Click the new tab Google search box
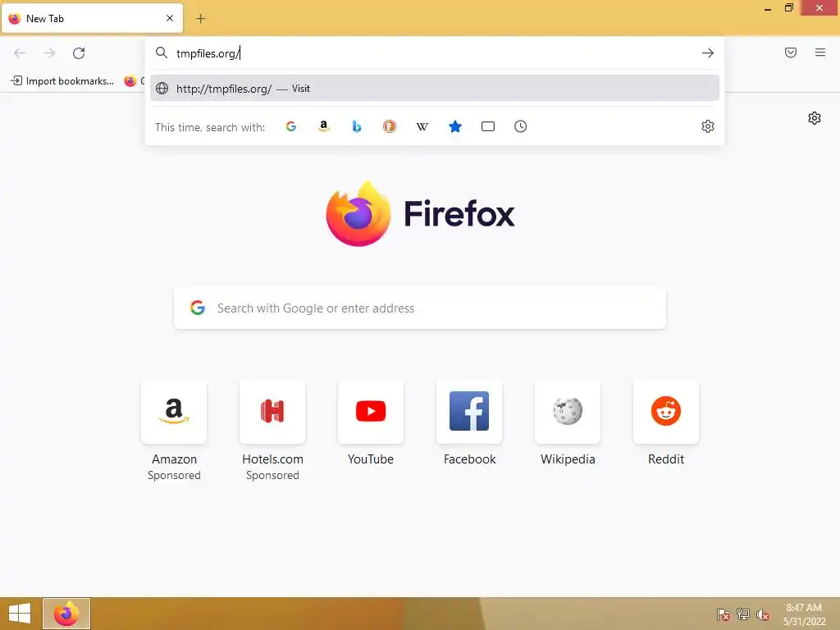Screen dimensions: 840x630 420,308
